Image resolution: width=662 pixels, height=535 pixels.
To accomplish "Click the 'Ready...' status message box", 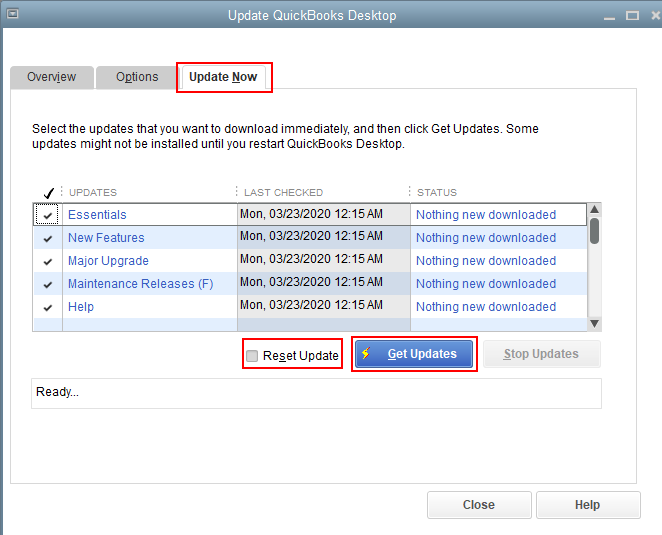I will [x=316, y=393].
